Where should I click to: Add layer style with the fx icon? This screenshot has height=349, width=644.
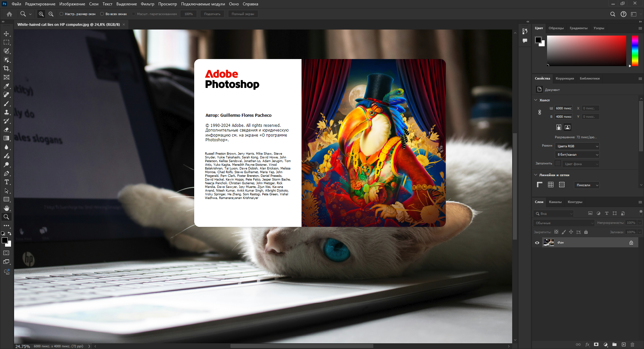[x=587, y=345]
